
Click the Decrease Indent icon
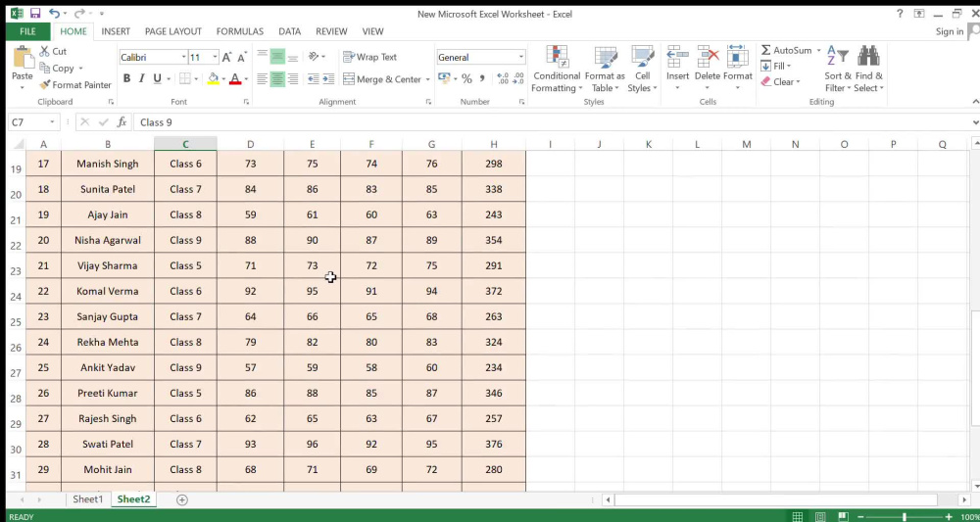coord(314,79)
